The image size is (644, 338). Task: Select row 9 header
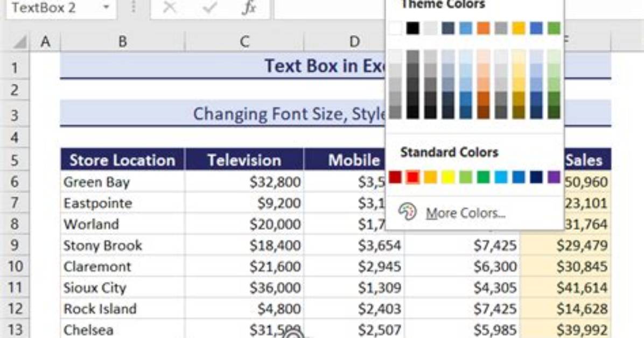(x=15, y=245)
